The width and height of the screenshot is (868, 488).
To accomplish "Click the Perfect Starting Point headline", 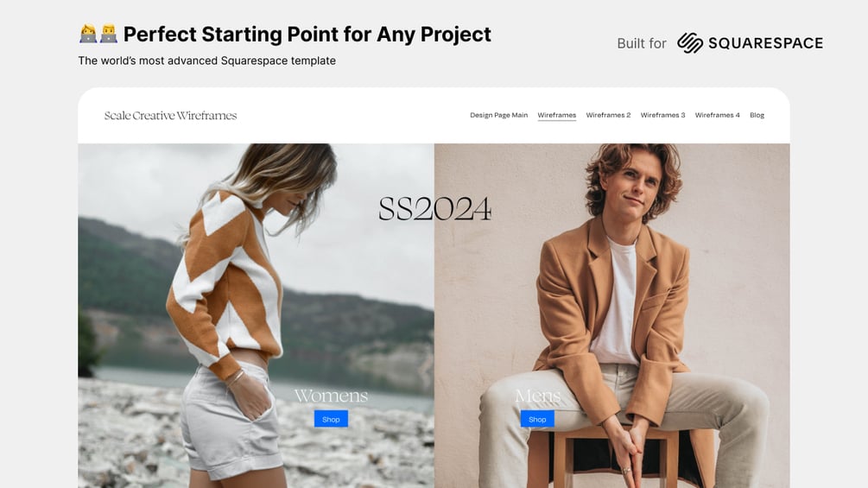I will click(307, 35).
